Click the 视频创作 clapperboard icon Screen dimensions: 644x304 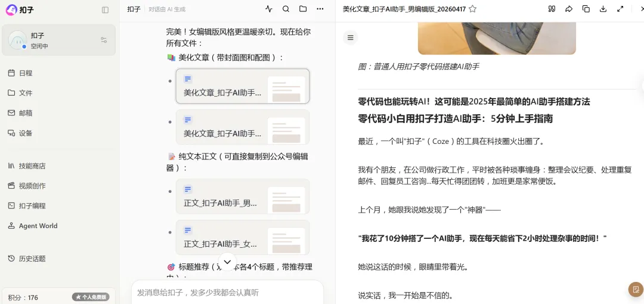tap(11, 186)
